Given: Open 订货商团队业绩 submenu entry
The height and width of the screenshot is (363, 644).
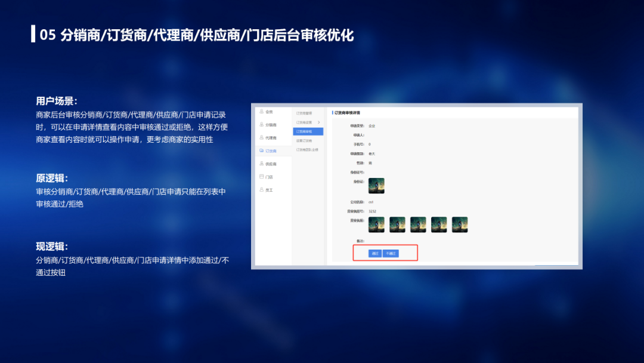Looking at the screenshot, I should [x=307, y=149].
